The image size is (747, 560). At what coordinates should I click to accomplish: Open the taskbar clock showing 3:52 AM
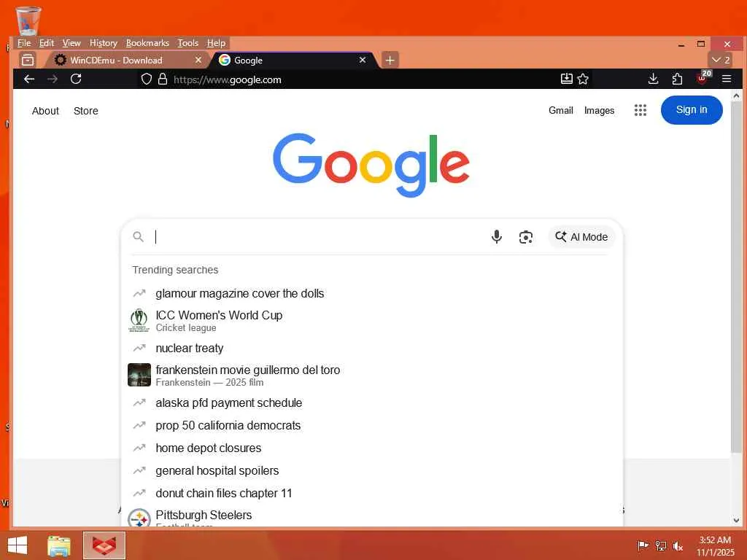coord(715,545)
